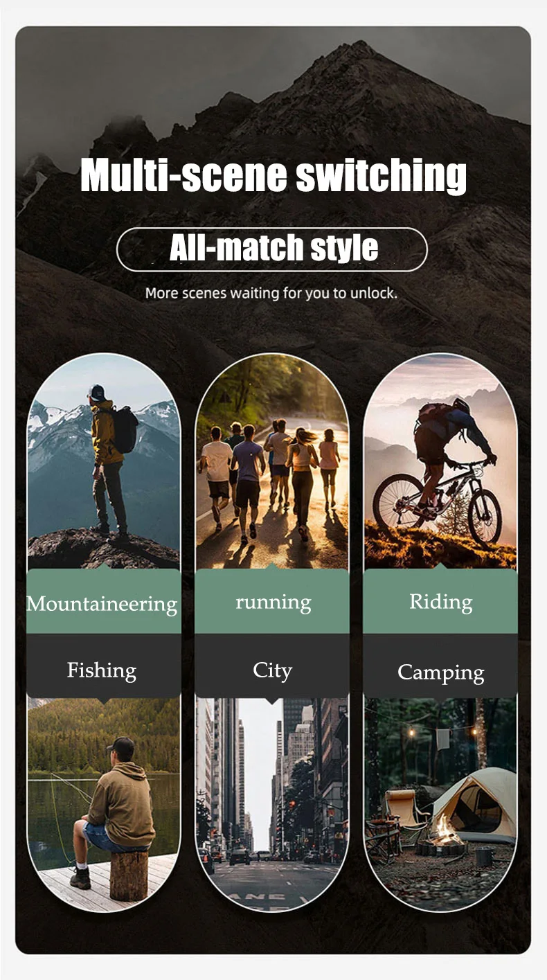Image resolution: width=547 pixels, height=980 pixels.
Task: Click the bicycle in the Riding photo
Action: (438, 500)
